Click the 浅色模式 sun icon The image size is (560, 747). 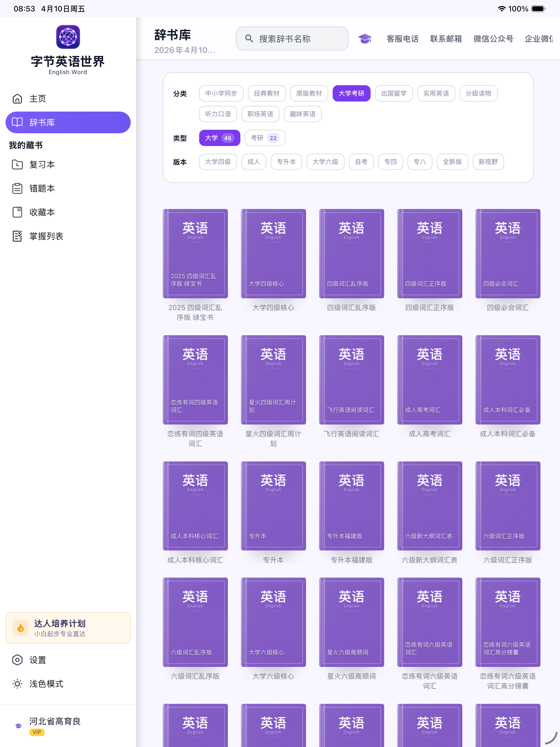(17, 684)
